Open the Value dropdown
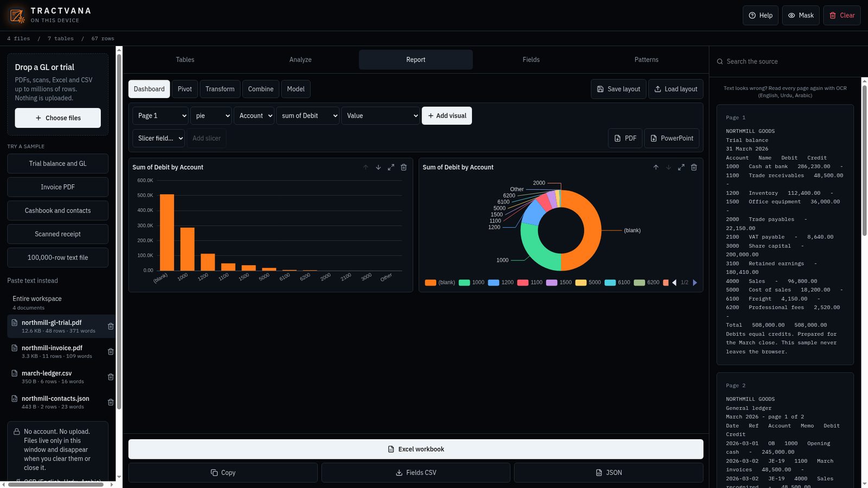Screen dimensions: 868x488 [381, 115]
